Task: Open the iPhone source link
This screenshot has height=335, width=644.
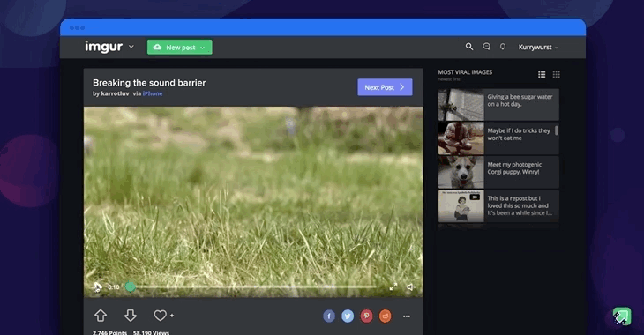Action: (x=153, y=93)
